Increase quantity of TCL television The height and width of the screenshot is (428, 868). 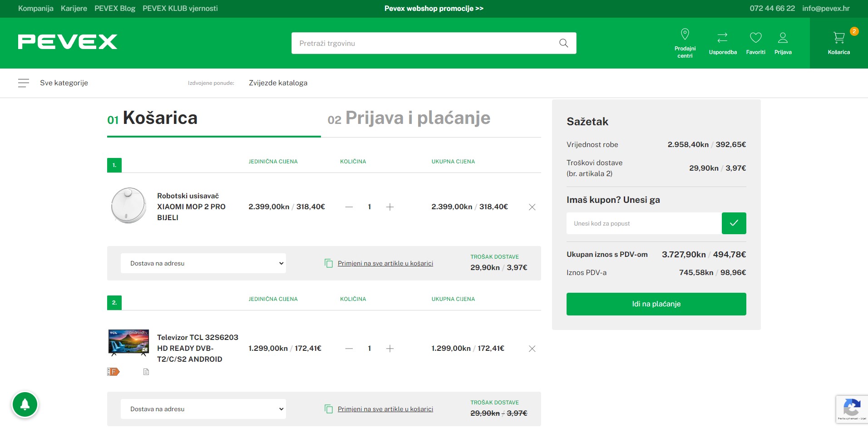(x=390, y=349)
